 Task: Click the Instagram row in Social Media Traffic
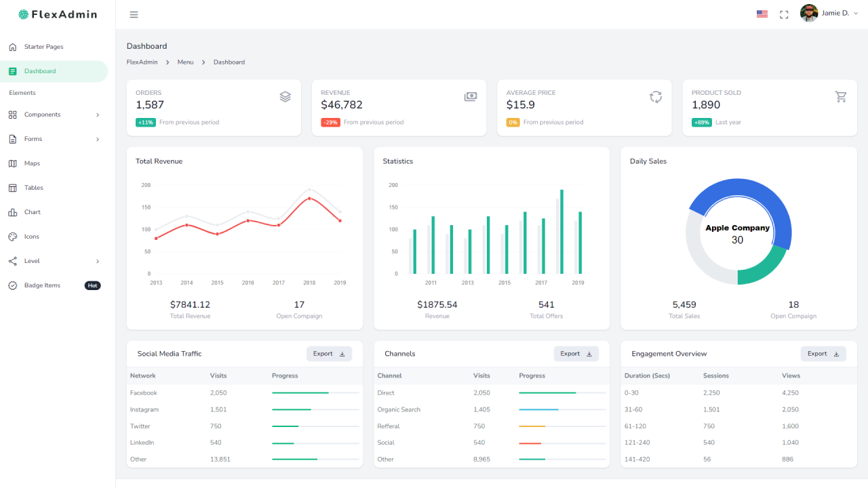click(245, 409)
